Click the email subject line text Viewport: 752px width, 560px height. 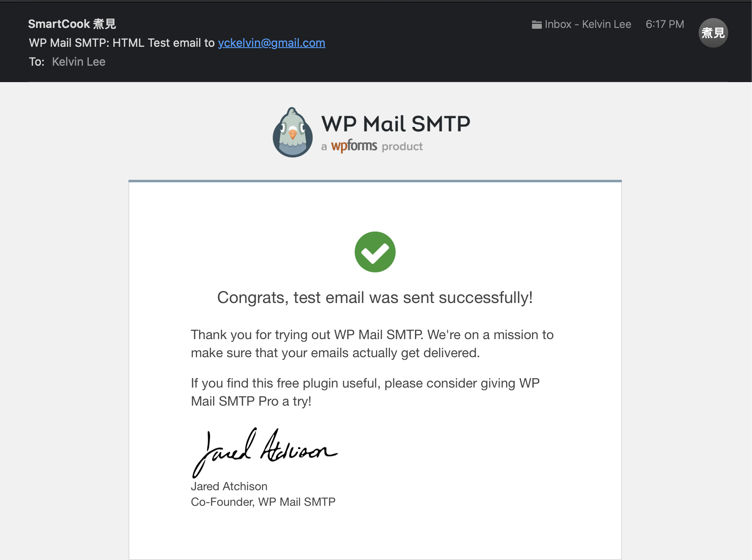pyautogui.click(x=177, y=43)
